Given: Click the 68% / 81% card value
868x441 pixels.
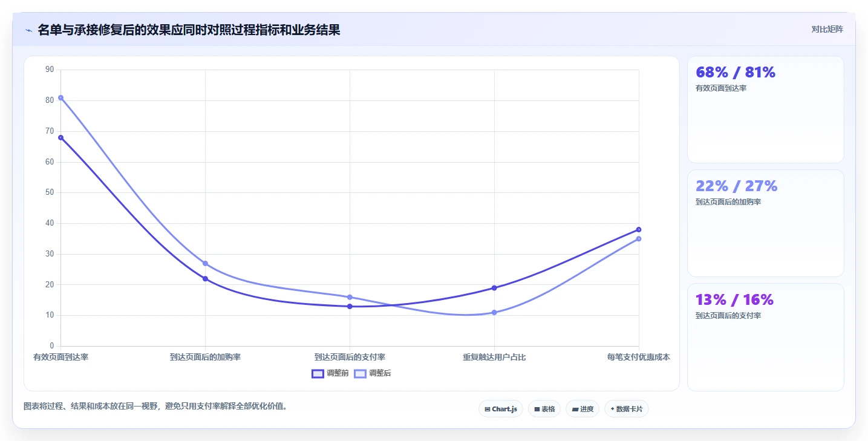Looking at the screenshot, I should (736, 72).
